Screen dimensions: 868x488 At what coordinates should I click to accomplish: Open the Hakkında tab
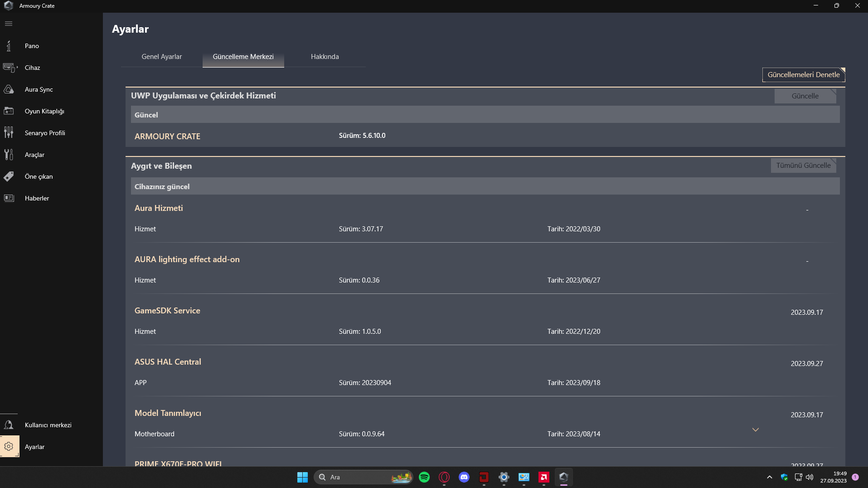325,57
